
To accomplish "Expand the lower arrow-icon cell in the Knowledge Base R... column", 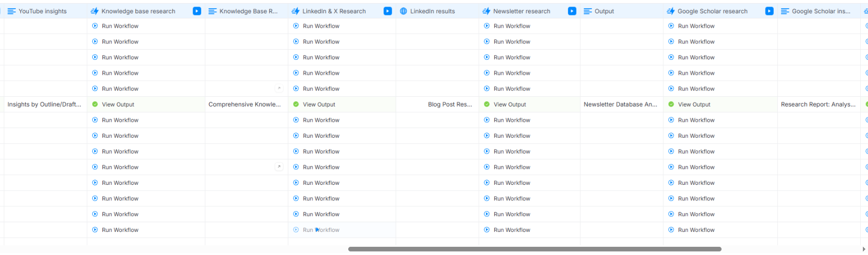I will click(x=279, y=167).
